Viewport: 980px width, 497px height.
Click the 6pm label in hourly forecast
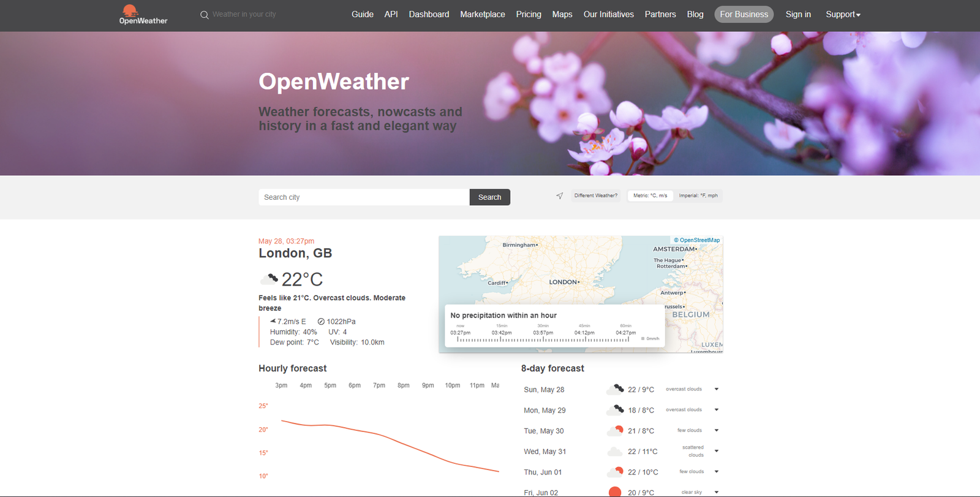[x=355, y=385]
